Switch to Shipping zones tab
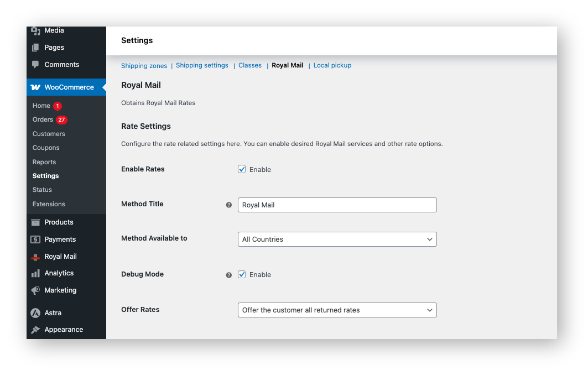Screen dimensions: 588x370 [x=144, y=66]
